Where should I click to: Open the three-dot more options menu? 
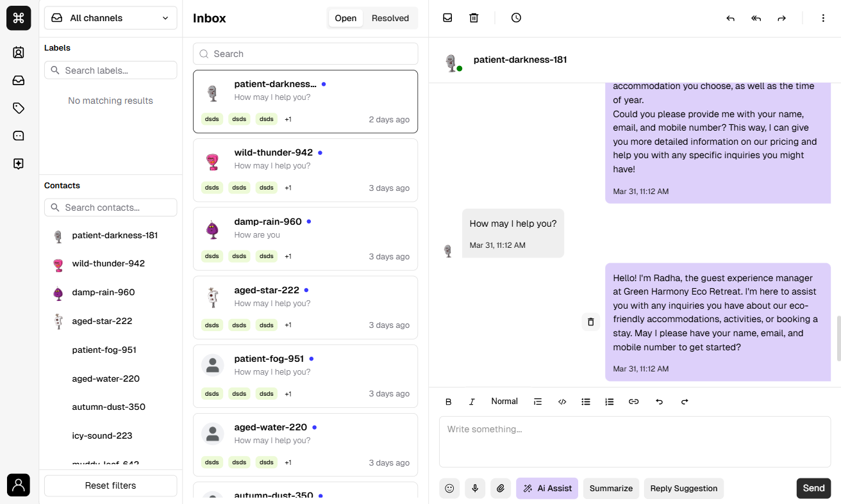tap(823, 19)
